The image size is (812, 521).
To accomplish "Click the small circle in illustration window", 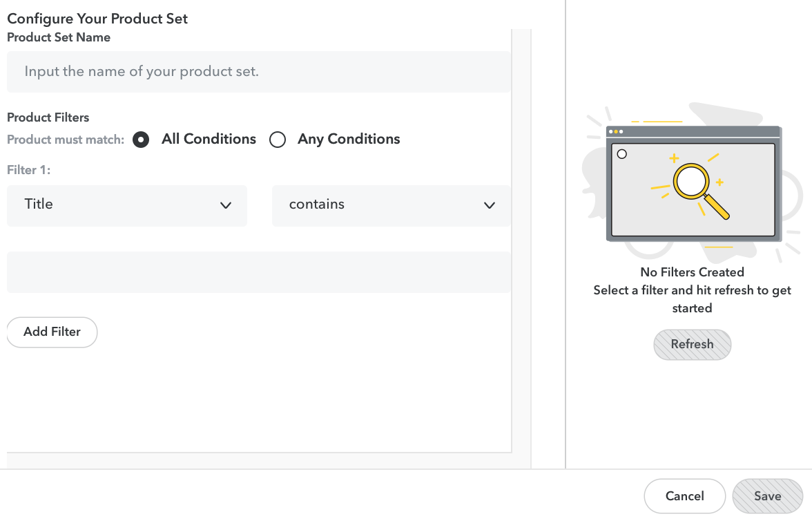I will pos(621,154).
